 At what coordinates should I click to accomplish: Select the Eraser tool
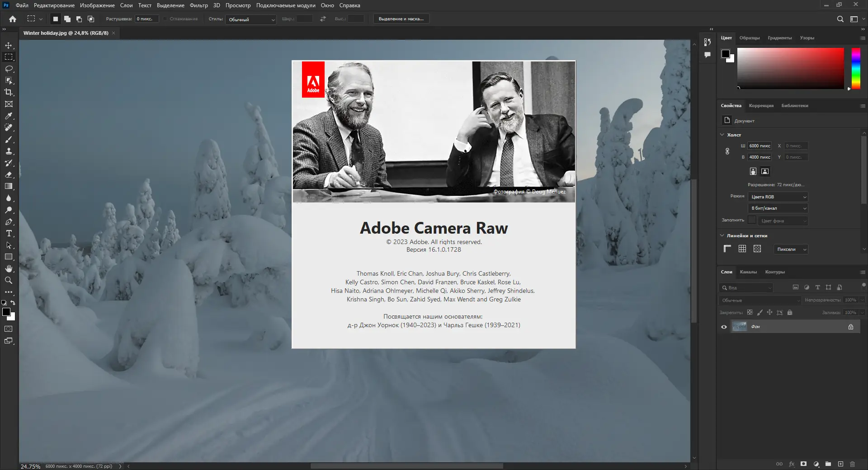[x=9, y=174]
